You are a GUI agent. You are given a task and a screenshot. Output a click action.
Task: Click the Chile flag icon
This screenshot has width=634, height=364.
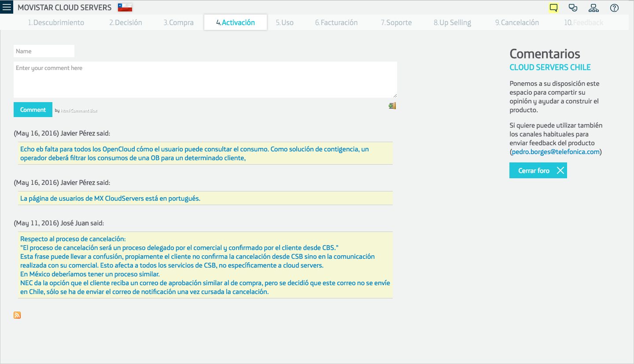pos(125,7)
